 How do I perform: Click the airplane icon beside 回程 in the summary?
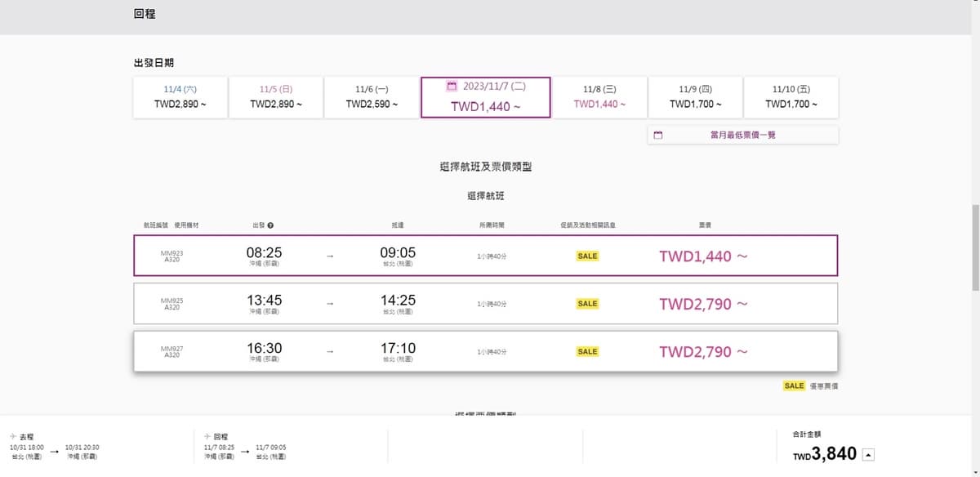207,437
